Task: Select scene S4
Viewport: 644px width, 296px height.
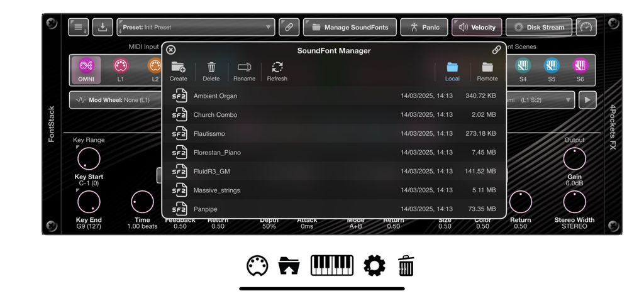Action: tap(523, 70)
